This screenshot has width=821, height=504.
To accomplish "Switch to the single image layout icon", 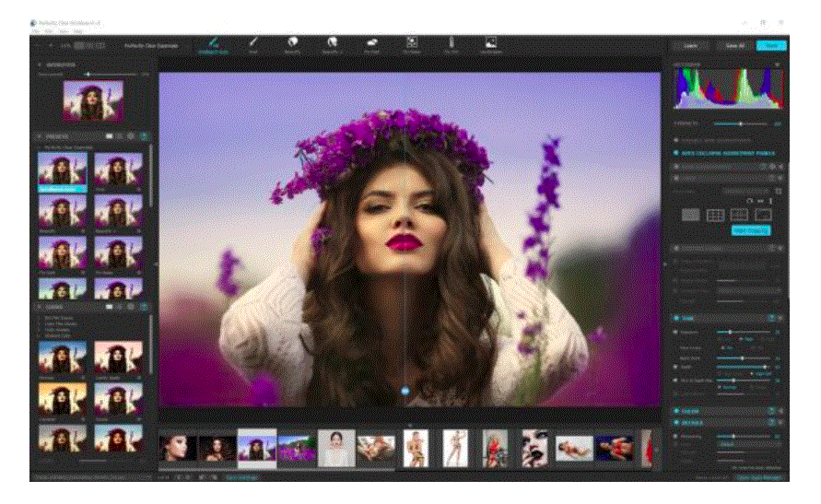I will 690,215.
